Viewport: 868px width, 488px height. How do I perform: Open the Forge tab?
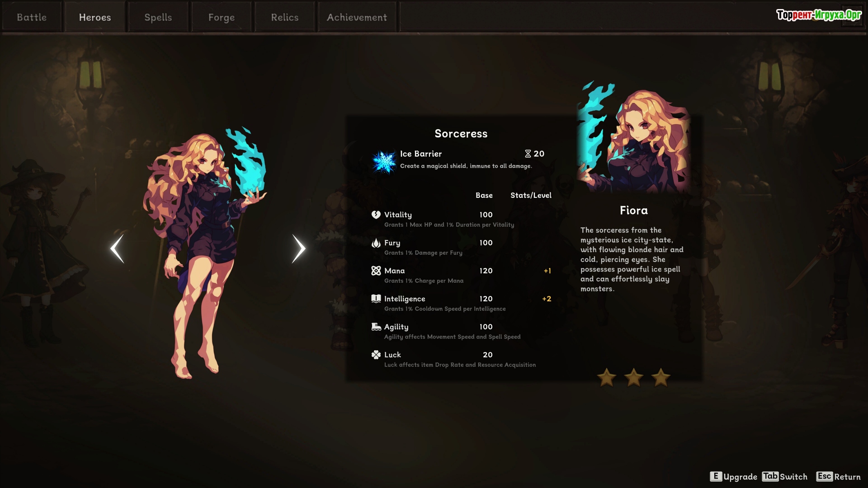222,17
